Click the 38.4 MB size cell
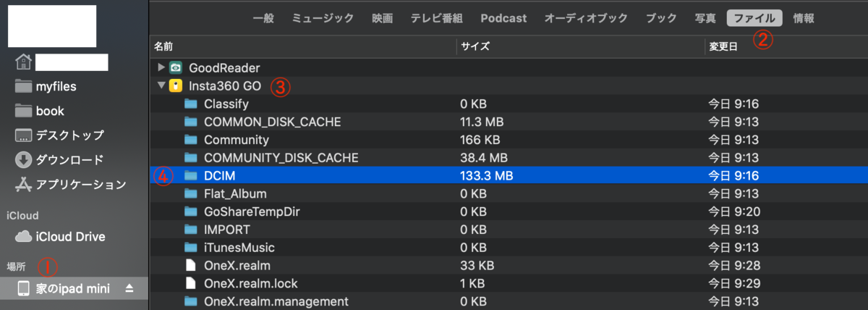 click(484, 157)
